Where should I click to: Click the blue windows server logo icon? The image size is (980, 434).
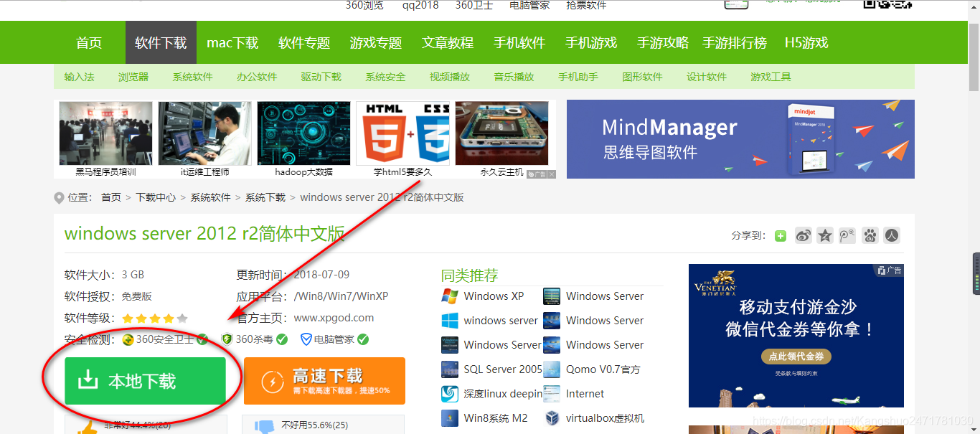(x=450, y=321)
